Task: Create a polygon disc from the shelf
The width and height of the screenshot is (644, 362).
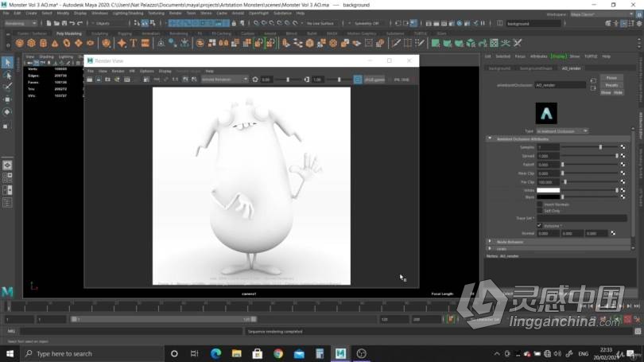Action: [x=90, y=43]
